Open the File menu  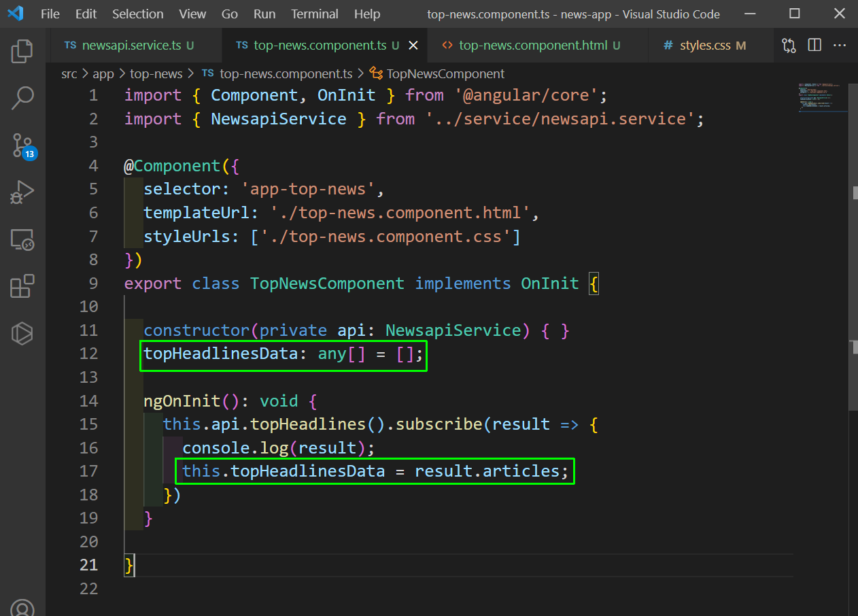50,14
